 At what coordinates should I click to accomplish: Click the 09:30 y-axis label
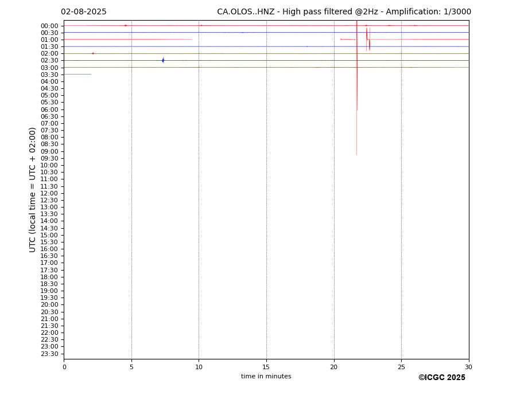[49, 158]
